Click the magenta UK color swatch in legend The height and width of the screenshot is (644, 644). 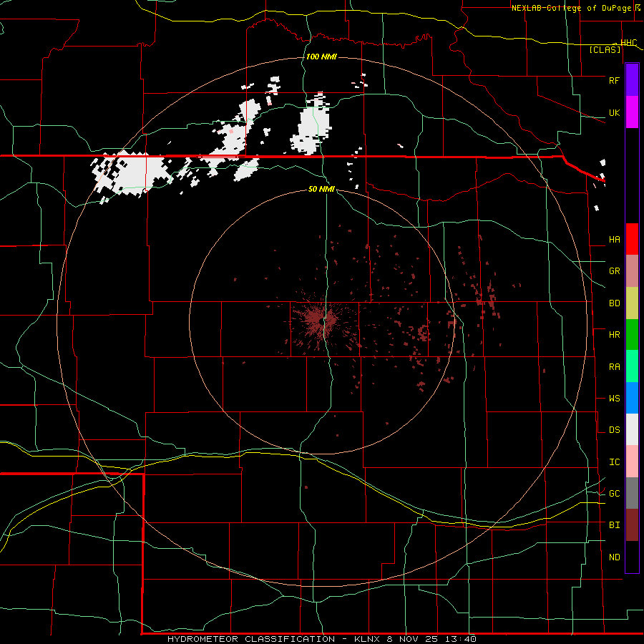coord(632,112)
